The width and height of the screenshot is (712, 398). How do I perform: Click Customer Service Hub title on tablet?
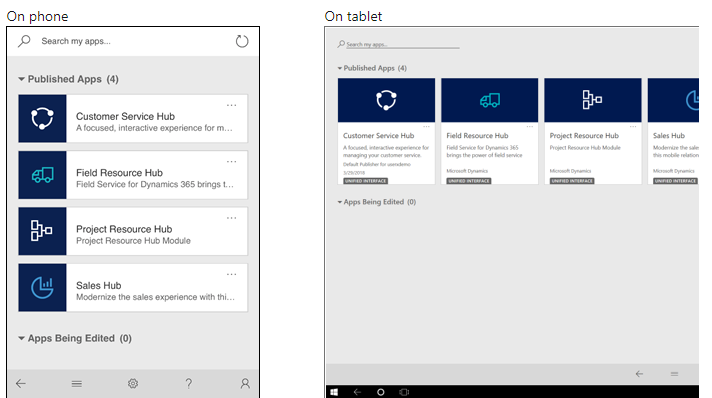click(x=379, y=135)
